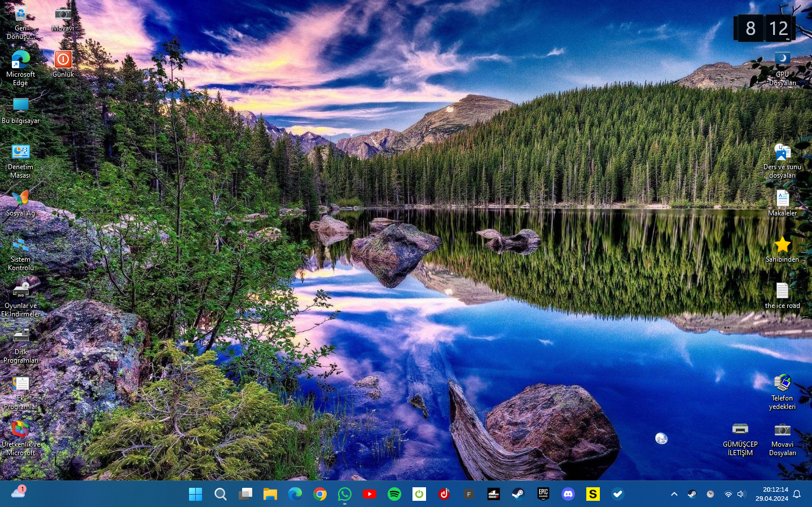
Task: Launch Microsoft Edge from the taskbar
Action: [x=295, y=494]
